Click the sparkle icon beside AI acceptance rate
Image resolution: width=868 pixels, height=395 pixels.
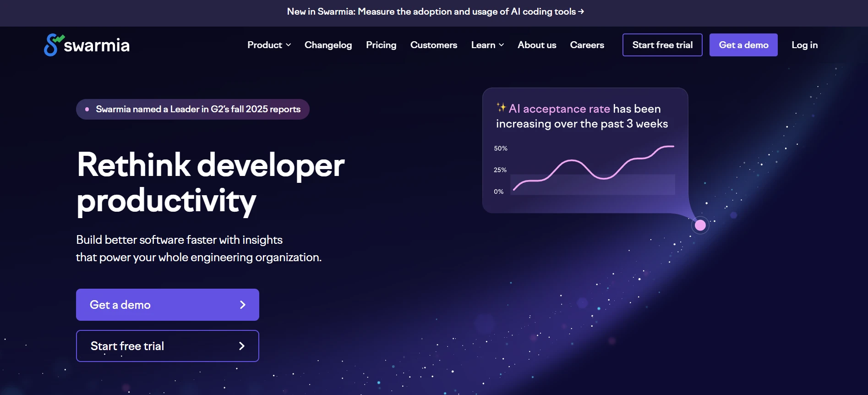click(x=501, y=108)
